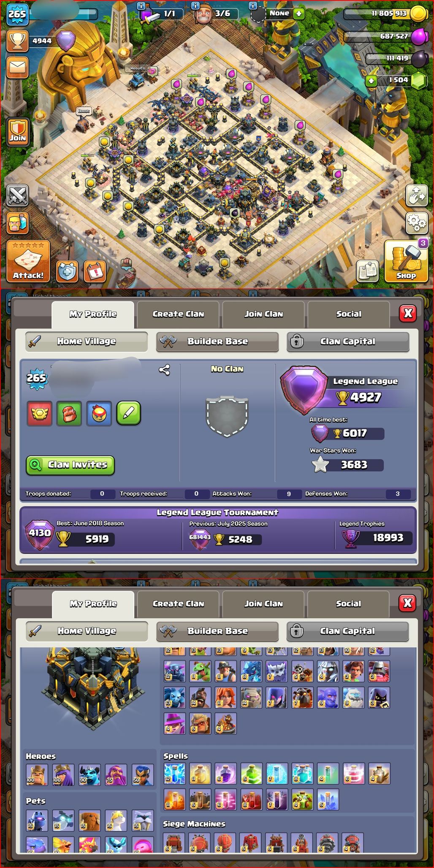Open the layout editor arrows icon
The image size is (434, 868).
(416, 195)
